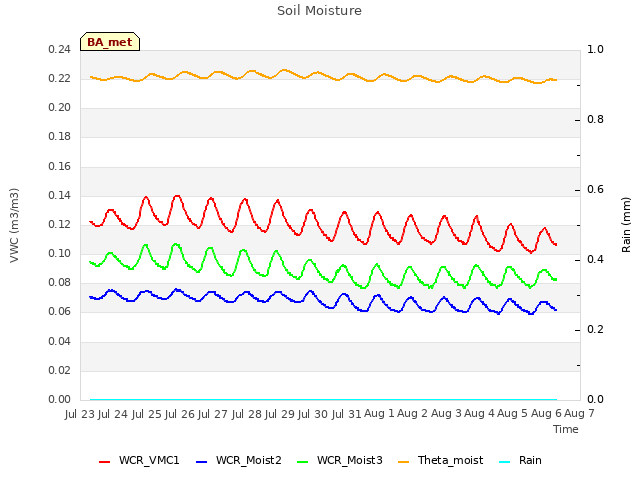Screen dimensions: 640x480
Task: Click the cyan Rain legend swatch
Action: coord(504,462)
